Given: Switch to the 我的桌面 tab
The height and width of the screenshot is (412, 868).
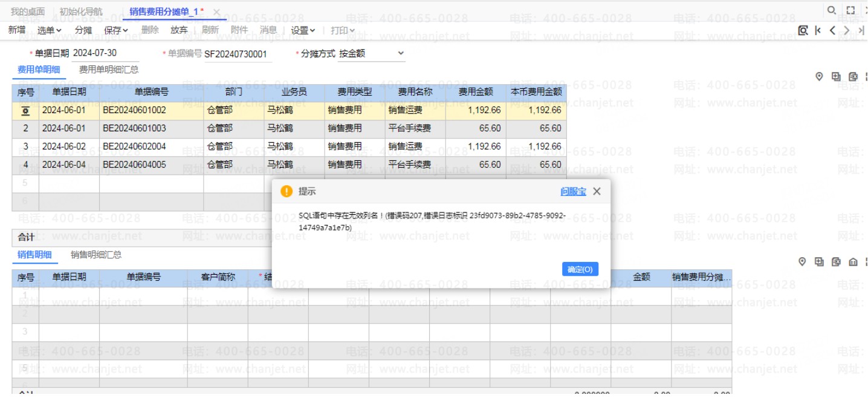Looking at the screenshot, I should (28, 11).
